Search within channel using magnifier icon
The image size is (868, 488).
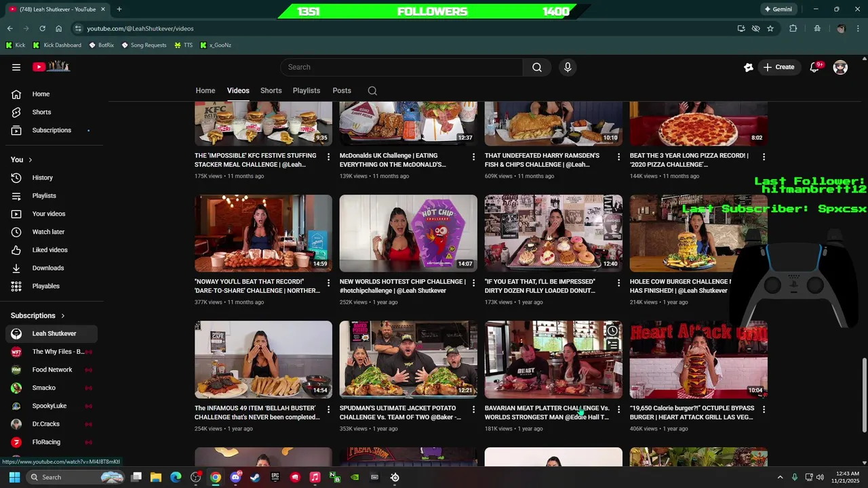(x=372, y=91)
